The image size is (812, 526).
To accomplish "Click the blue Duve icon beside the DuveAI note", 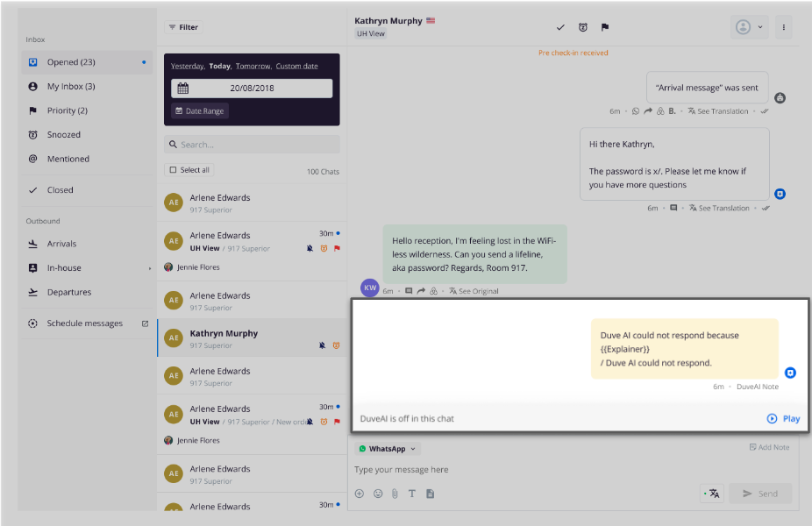I will pyautogui.click(x=790, y=373).
